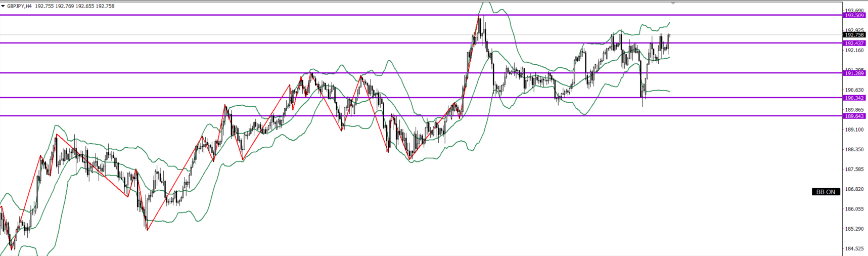The image size is (868, 256).
Task: Click the 189.100 value on price axis
Action: pyautogui.click(x=854, y=130)
